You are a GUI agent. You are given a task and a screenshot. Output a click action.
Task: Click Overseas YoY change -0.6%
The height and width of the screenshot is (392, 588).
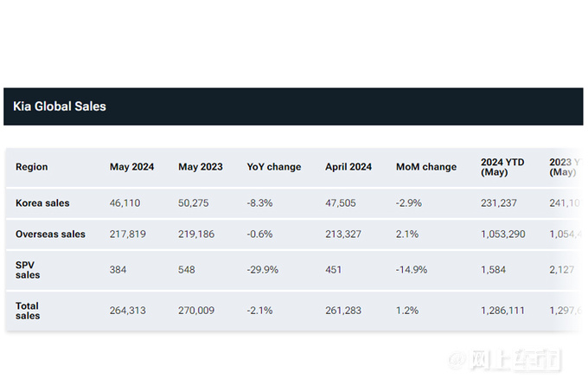pyautogui.click(x=259, y=235)
